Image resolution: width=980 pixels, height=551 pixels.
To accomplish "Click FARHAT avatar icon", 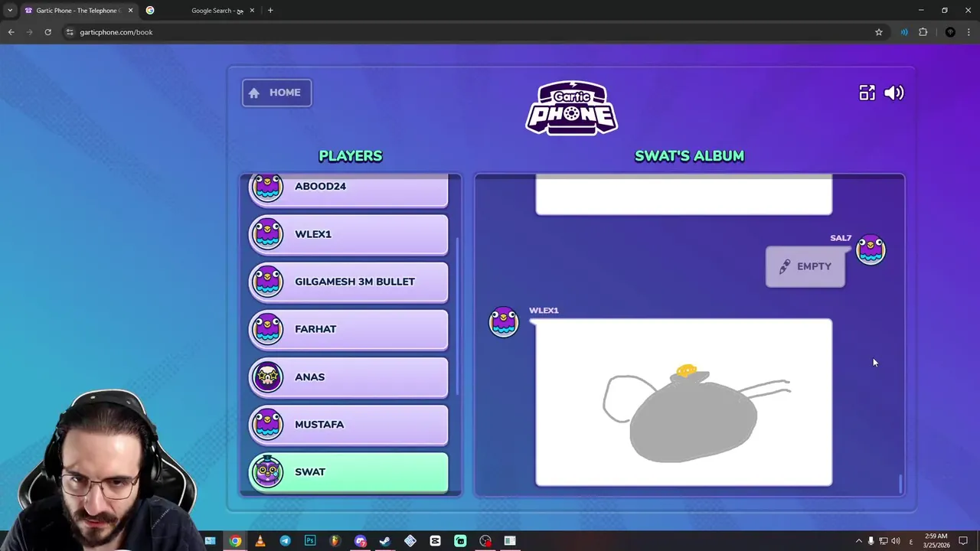I will pos(268,329).
